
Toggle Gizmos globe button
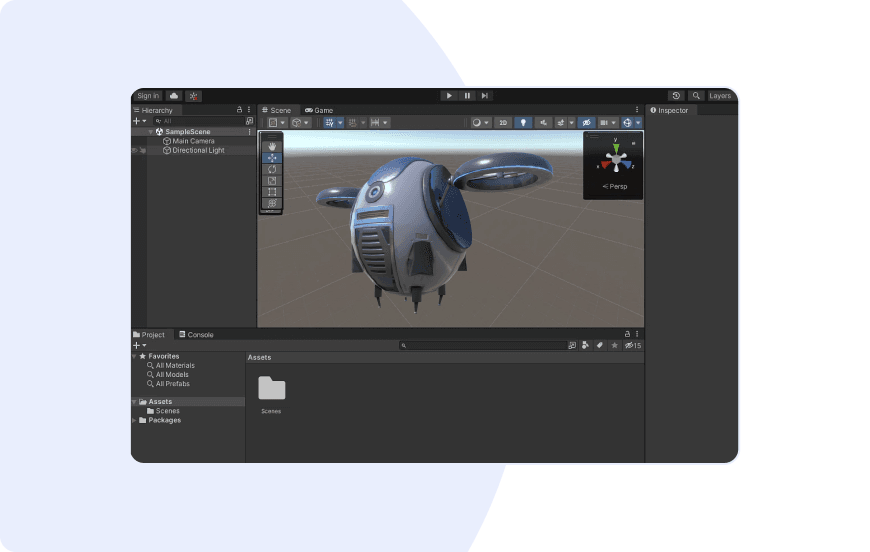pos(628,123)
